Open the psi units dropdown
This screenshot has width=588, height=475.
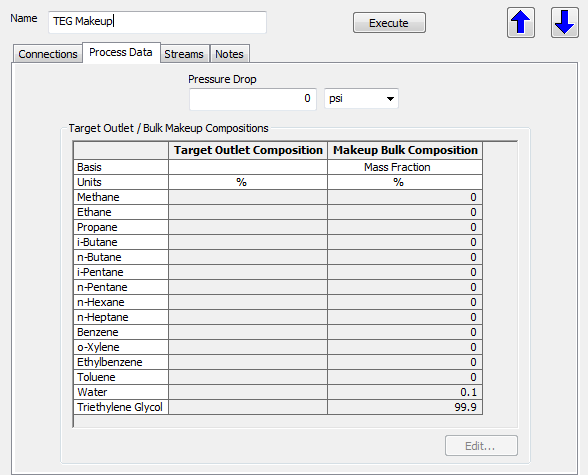tap(361, 99)
